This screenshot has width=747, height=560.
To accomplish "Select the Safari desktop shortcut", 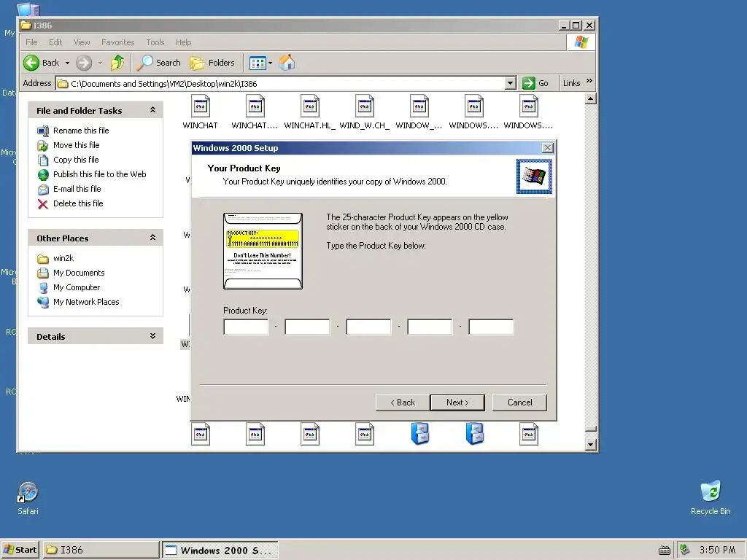I will pos(28,498).
